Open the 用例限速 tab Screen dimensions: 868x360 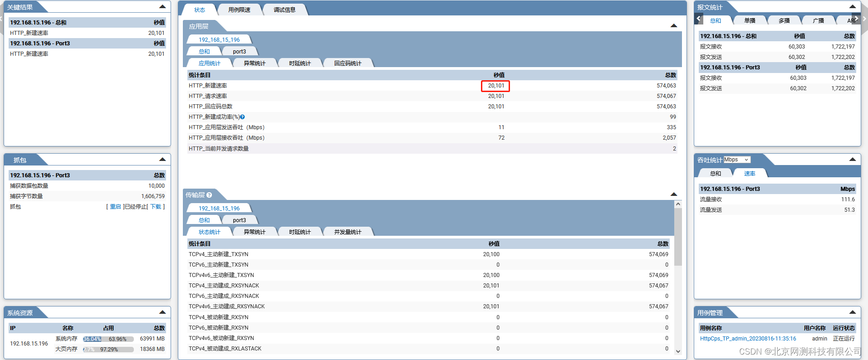[x=239, y=10]
